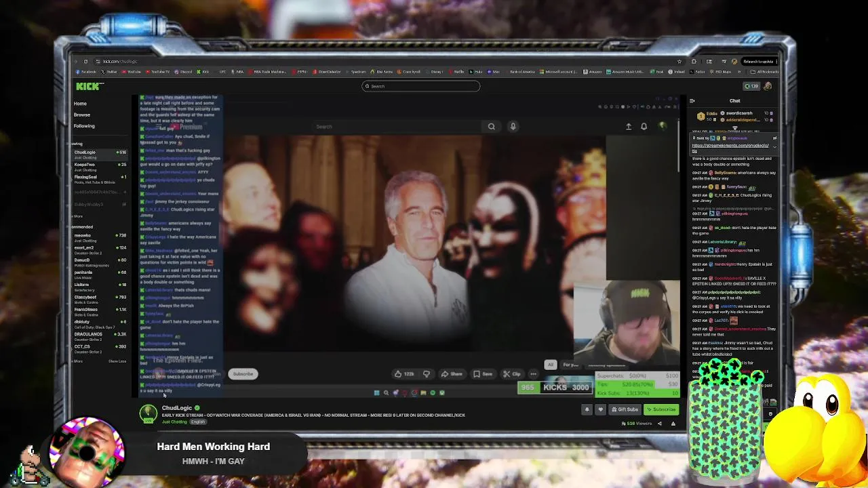Click the Share button under video
The height and width of the screenshot is (488, 868).
pyautogui.click(x=452, y=374)
